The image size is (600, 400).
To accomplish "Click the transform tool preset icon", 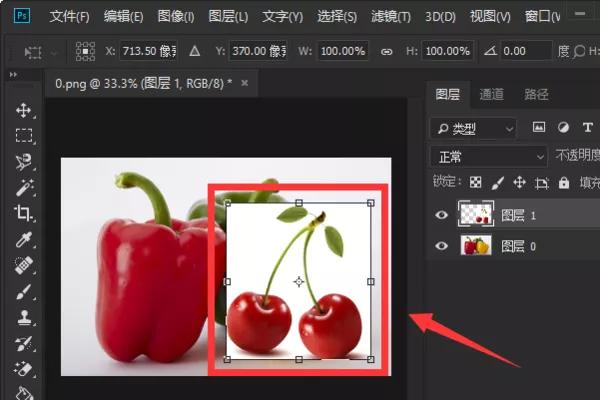I will [33, 52].
